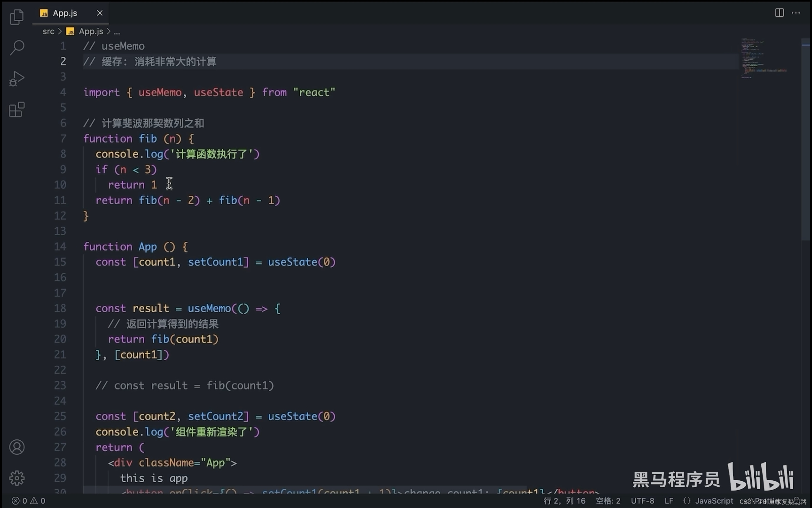Click 'this is app' text on line 29

tap(154, 478)
